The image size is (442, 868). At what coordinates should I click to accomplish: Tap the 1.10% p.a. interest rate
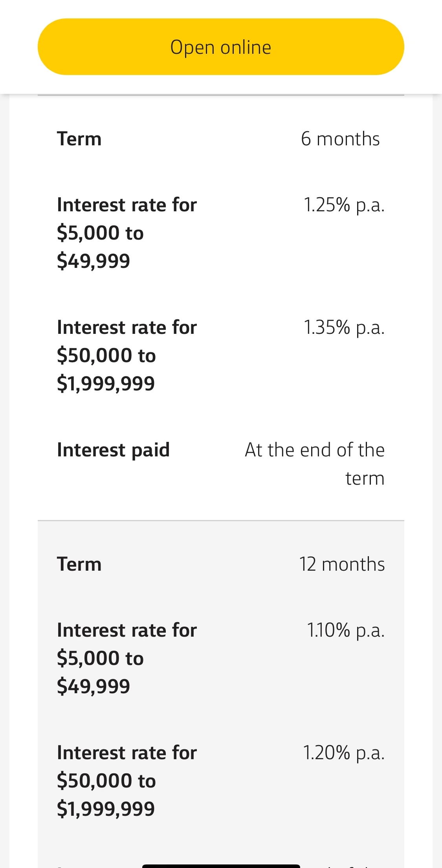pos(345,630)
